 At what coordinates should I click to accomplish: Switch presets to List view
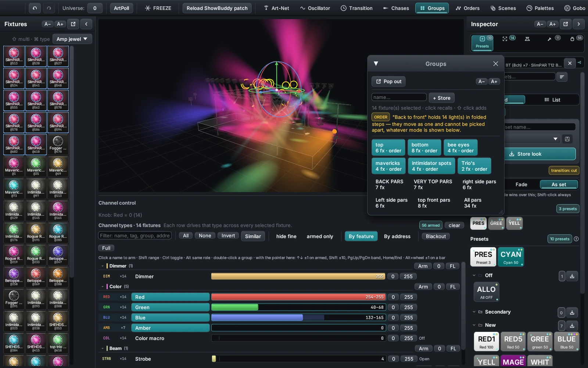point(552,100)
